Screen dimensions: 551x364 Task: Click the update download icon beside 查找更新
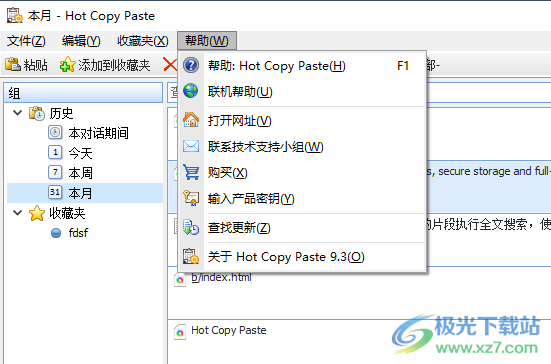pos(191,227)
